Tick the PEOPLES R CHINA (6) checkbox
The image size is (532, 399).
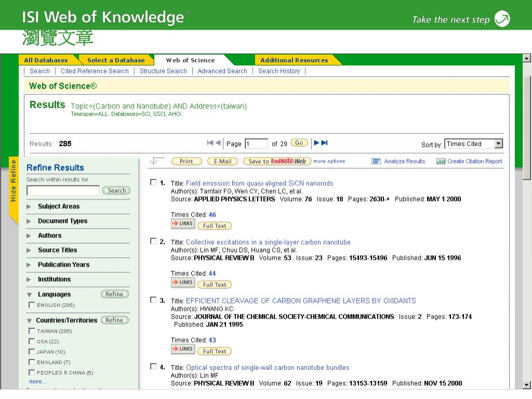click(x=32, y=373)
